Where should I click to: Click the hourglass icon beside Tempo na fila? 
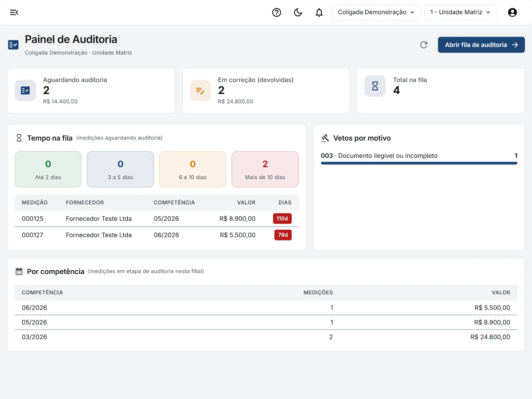click(19, 138)
